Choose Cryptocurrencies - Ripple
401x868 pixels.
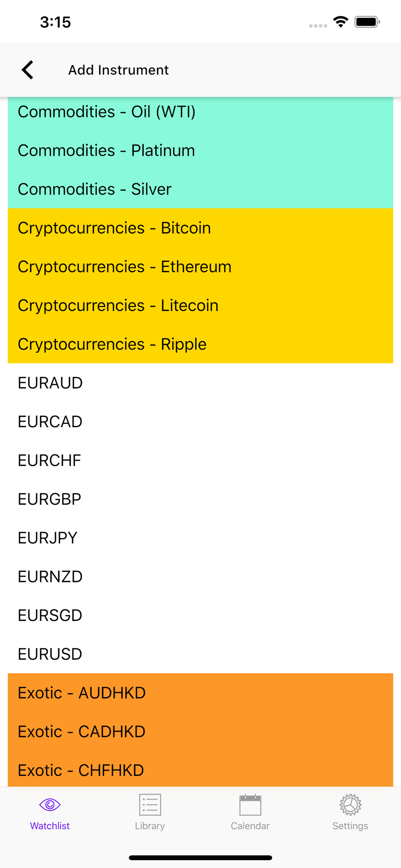click(x=200, y=344)
